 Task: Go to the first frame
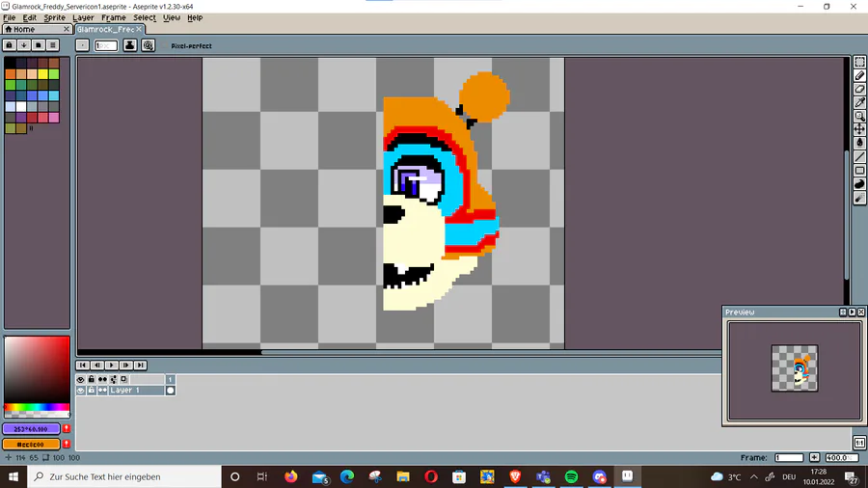coord(83,366)
